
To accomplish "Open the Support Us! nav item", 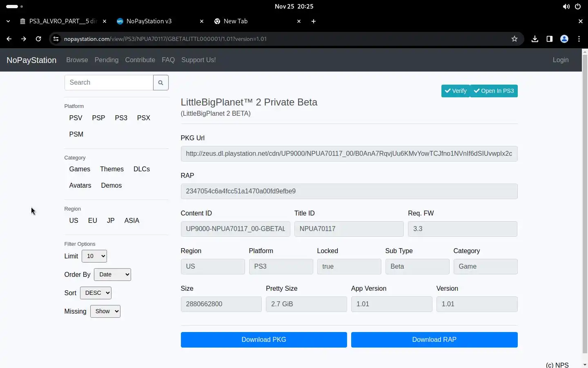I will click(198, 60).
